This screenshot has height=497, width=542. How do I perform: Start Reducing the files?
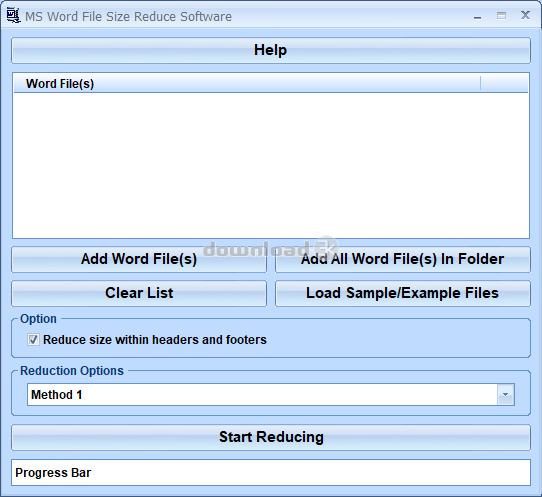[271, 437]
